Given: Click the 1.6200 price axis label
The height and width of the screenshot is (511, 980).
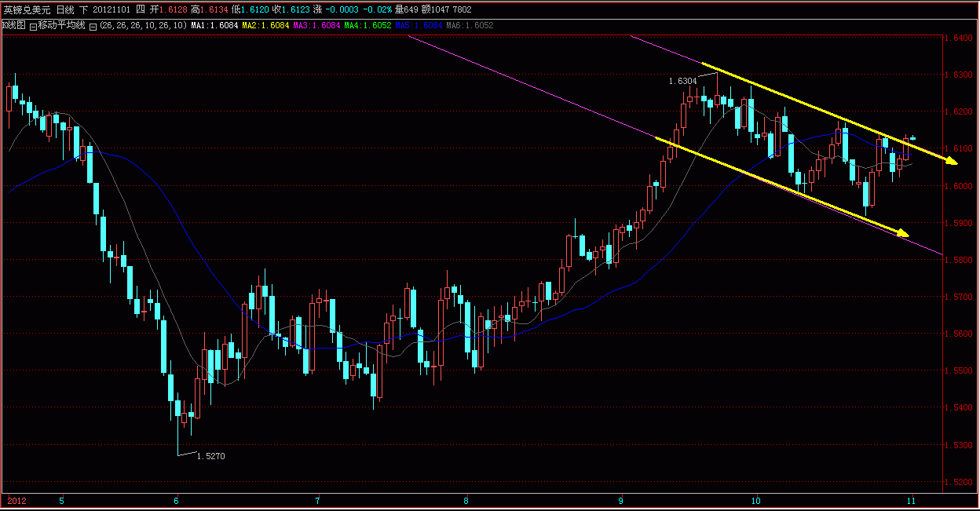Looking at the screenshot, I should (x=960, y=112).
